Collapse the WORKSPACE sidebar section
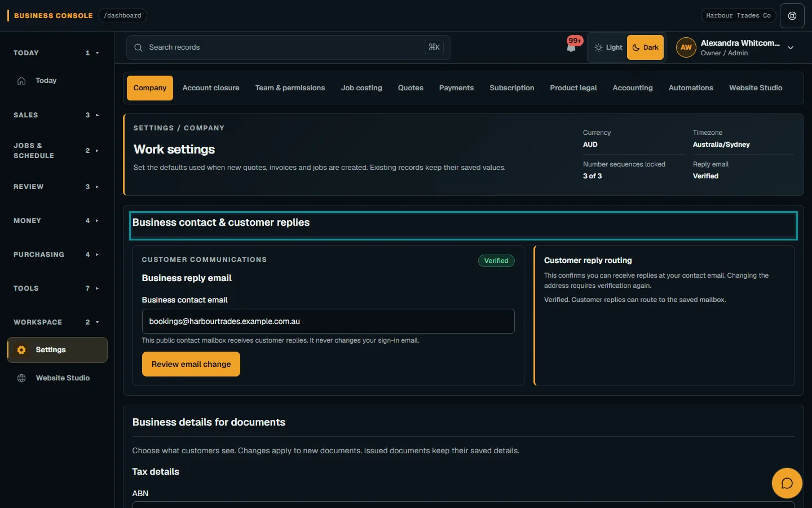 (56, 322)
